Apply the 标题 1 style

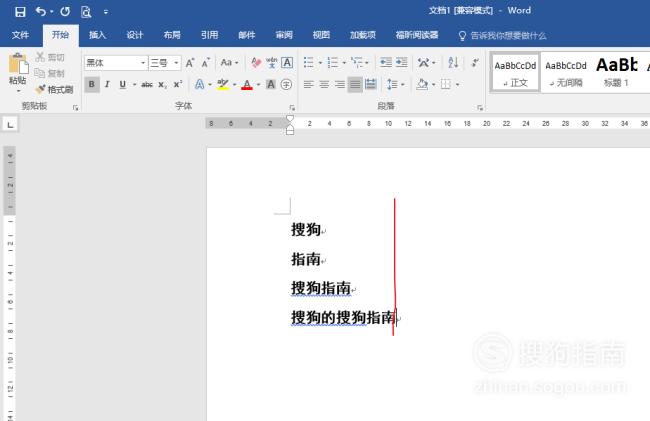click(x=616, y=72)
